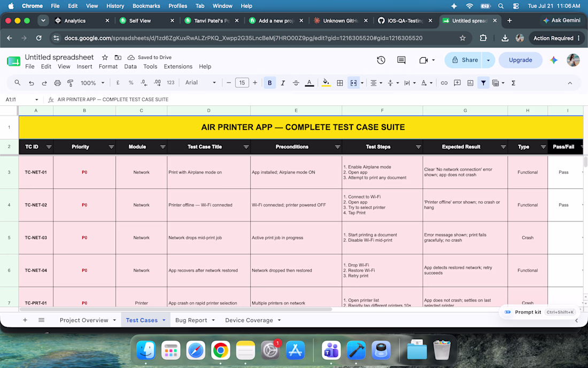This screenshot has height=368, width=588.
Task: Open the Module column filter
Action: click(x=163, y=147)
